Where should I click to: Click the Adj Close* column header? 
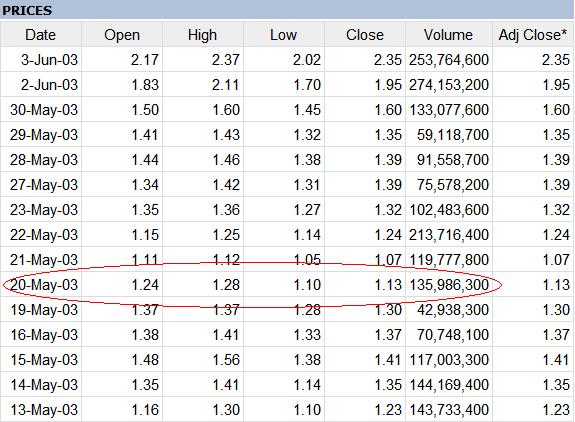pyautogui.click(x=534, y=35)
